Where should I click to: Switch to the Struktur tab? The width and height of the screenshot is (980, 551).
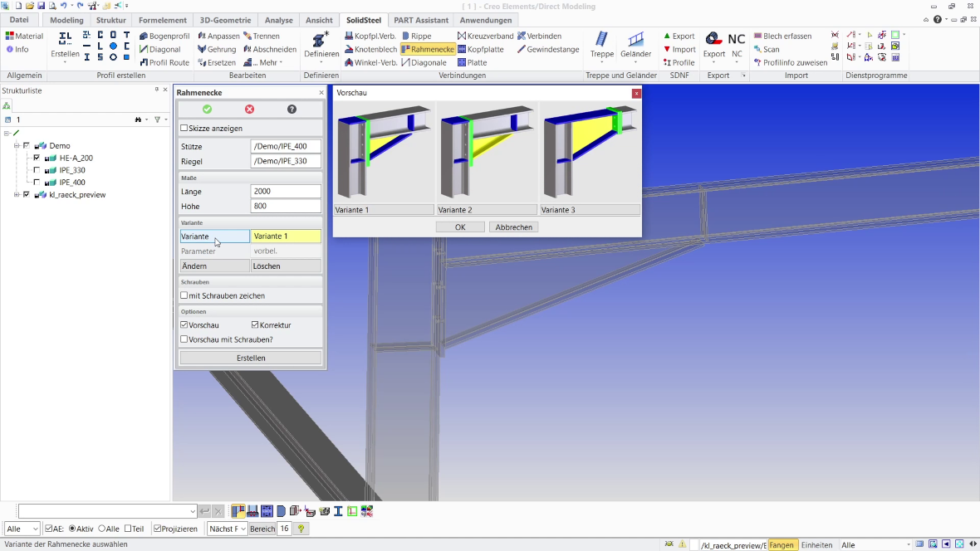[x=111, y=20]
